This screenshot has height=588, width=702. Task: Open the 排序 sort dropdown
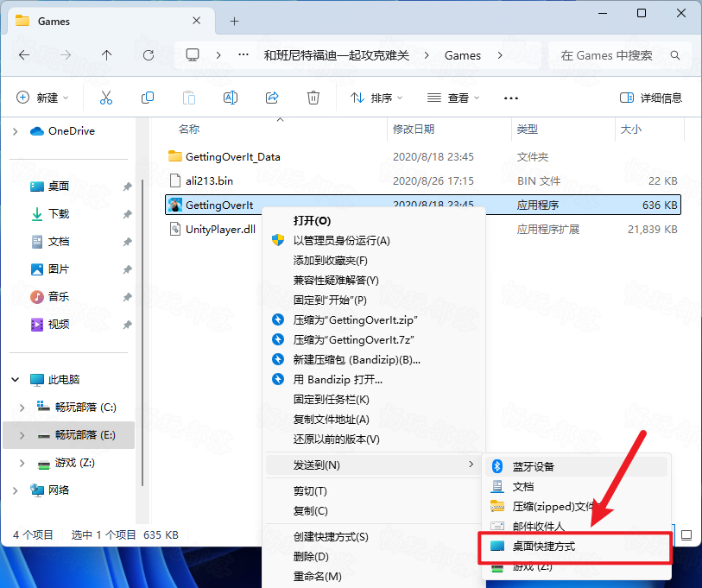(x=377, y=98)
